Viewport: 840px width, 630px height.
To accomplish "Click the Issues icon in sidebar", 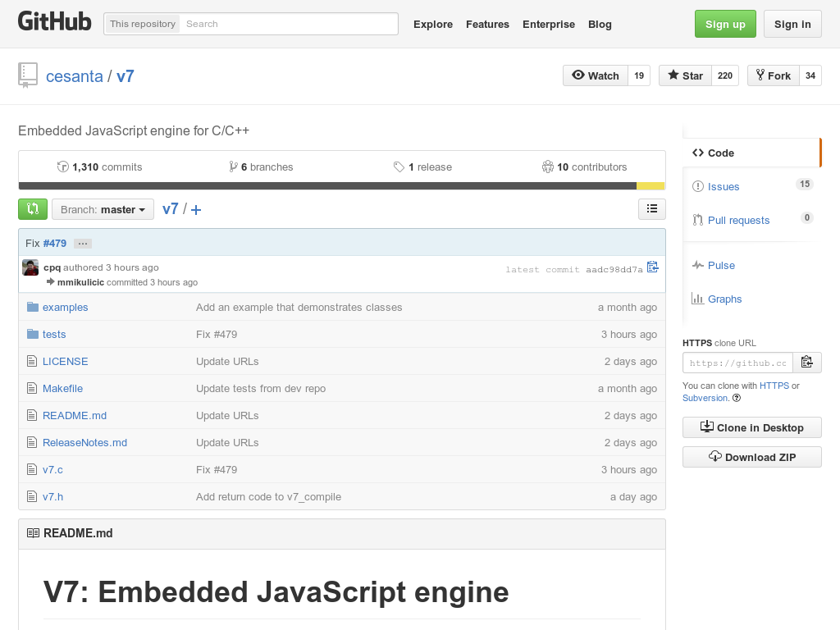I will click(697, 186).
